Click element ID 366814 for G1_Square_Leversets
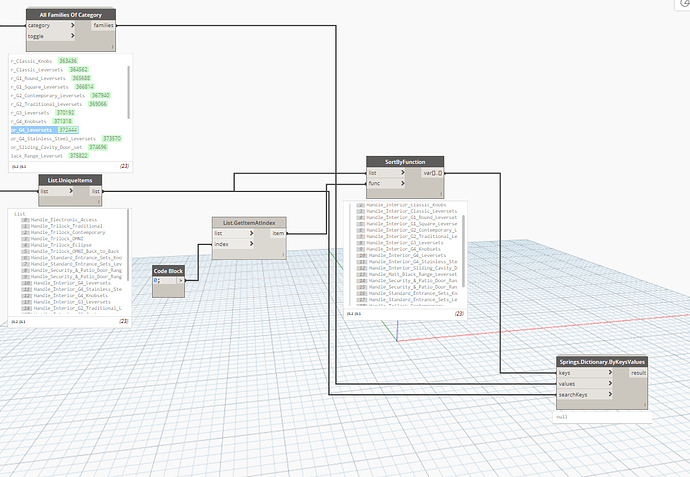The width and height of the screenshot is (690, 477). pos(84,87)
